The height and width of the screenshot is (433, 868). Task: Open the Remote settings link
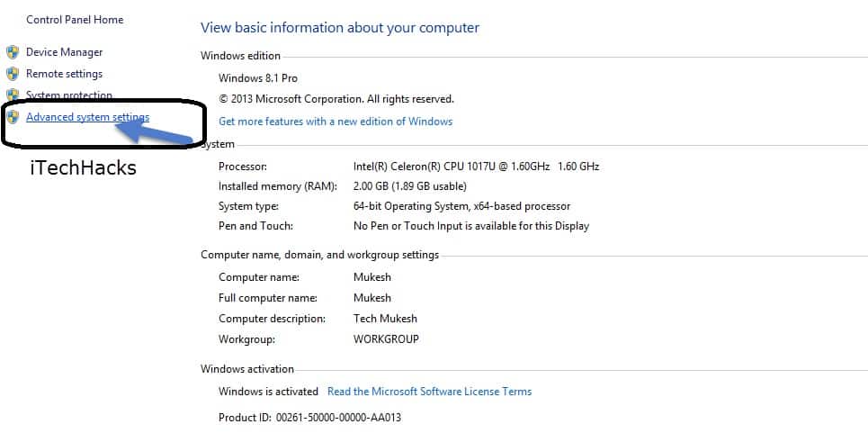(64, 74)
